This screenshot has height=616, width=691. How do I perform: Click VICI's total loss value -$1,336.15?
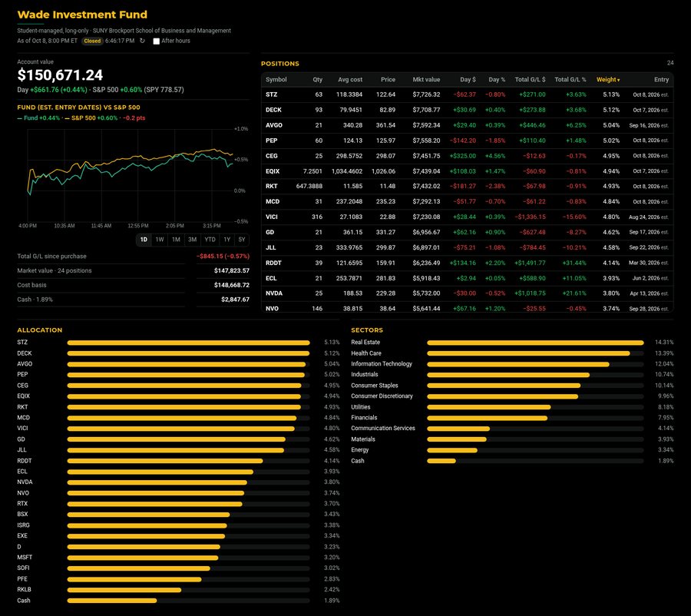[530, 217]
